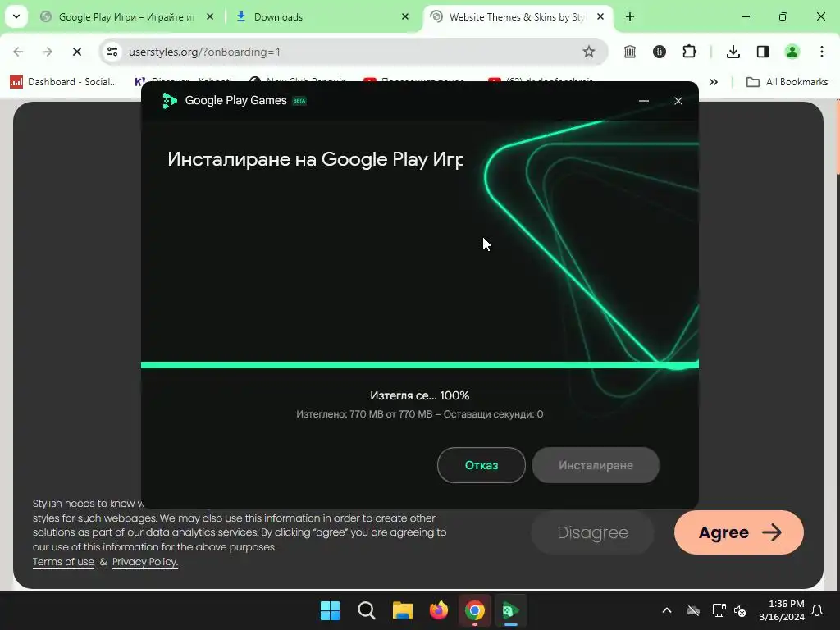The height and width of the screenshot is (630, 840).
Task: Switch to Google Play Games taskbar icon
Action: pos(510,610)
